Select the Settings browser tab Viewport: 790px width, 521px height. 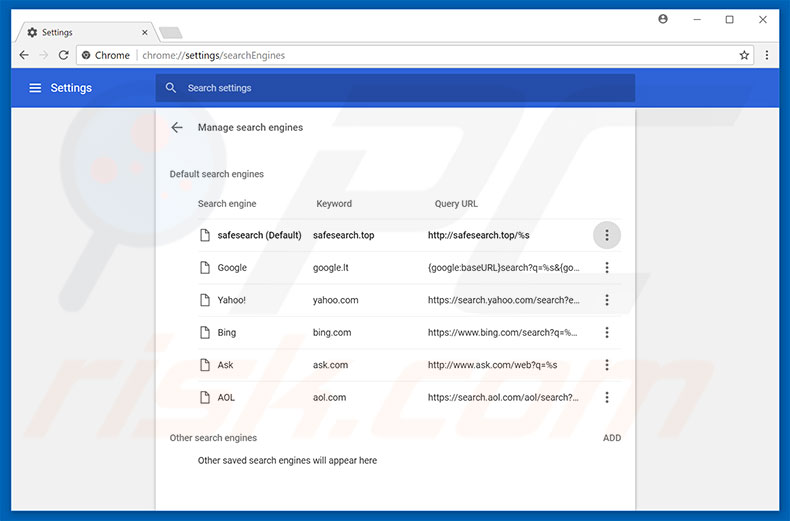tap(86, 32)
